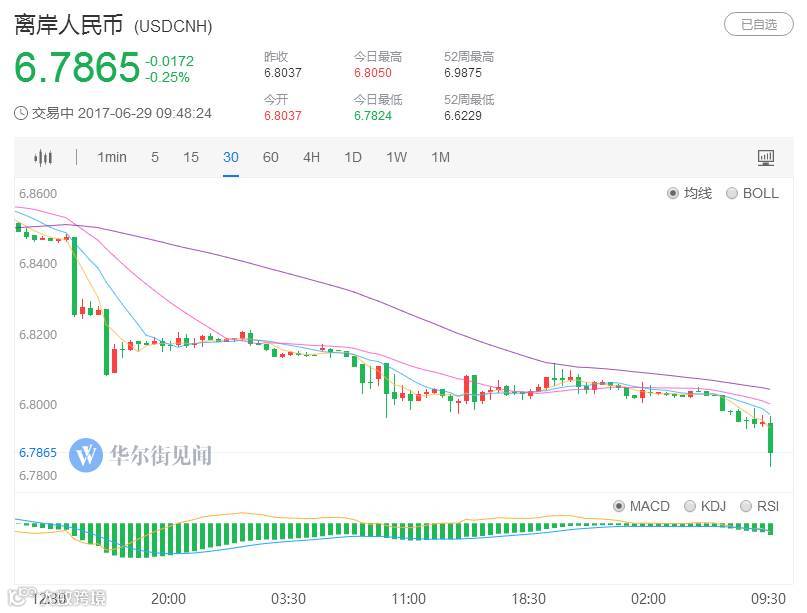This screenshot has height=613, width=807.
Task: Click the 6.7800 price axis label
Action: tap(38, 476)
